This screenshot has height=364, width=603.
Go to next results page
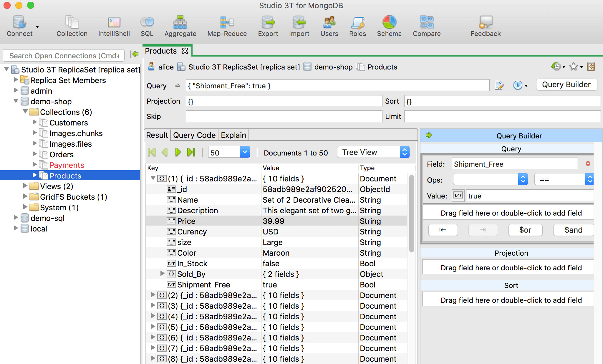click(x=178, y=152)
